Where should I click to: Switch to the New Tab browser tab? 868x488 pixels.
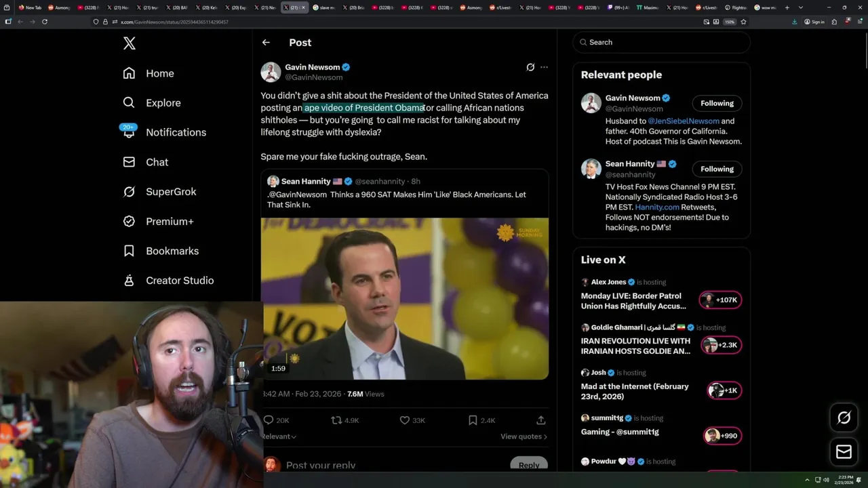30,7
